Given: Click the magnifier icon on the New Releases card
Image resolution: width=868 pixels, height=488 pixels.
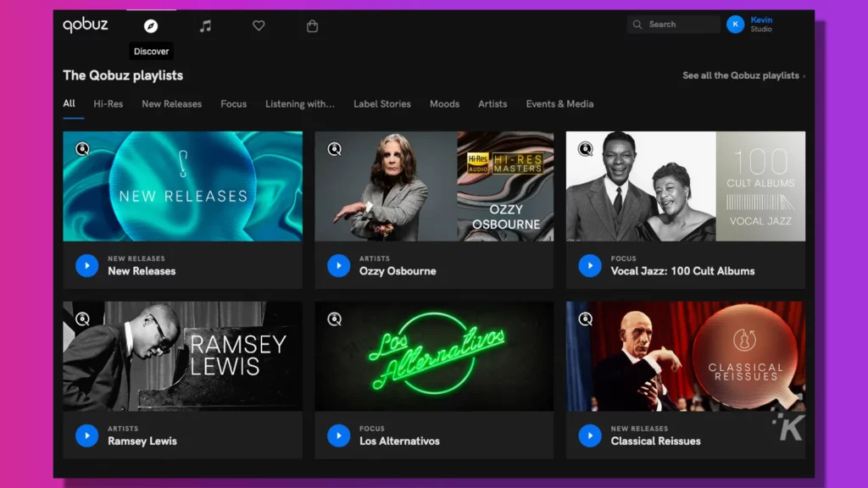Looking at the screenshot, I should (x=81, y=148).
